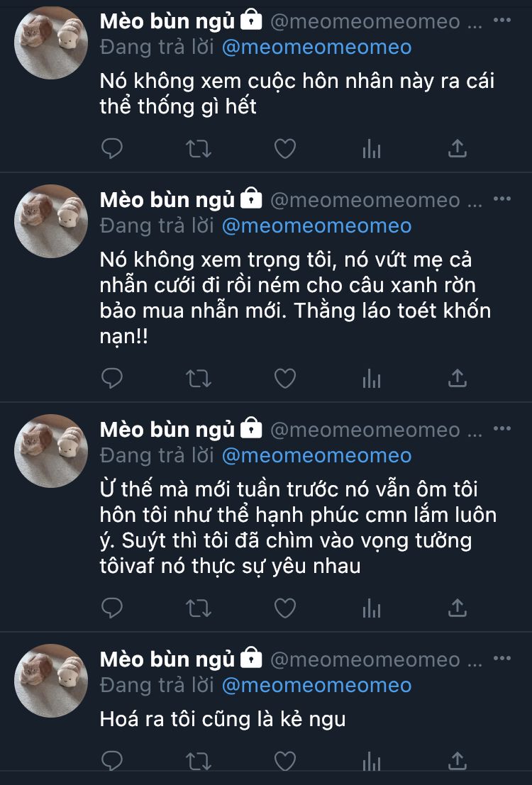Viewport: 532px width, 785px height.
Task: Open more options on the first tweet
Action: click(x=502, y=21)
